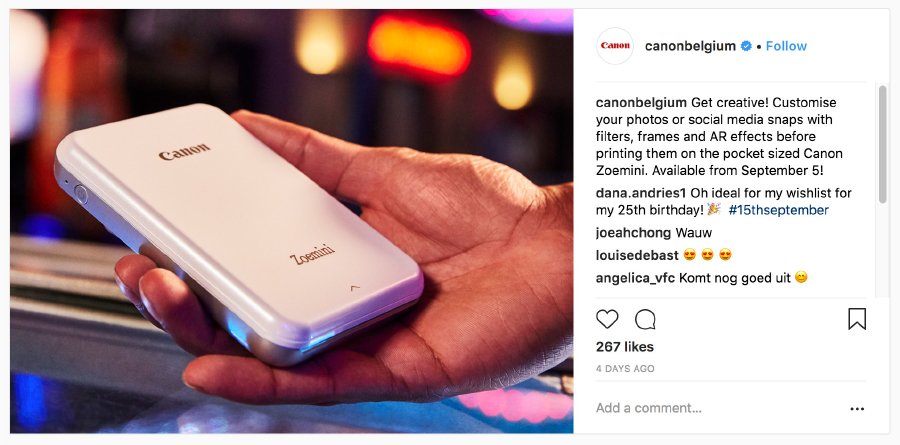Like the post with the heart icon
900x445 pixels.
pos(607,319)
